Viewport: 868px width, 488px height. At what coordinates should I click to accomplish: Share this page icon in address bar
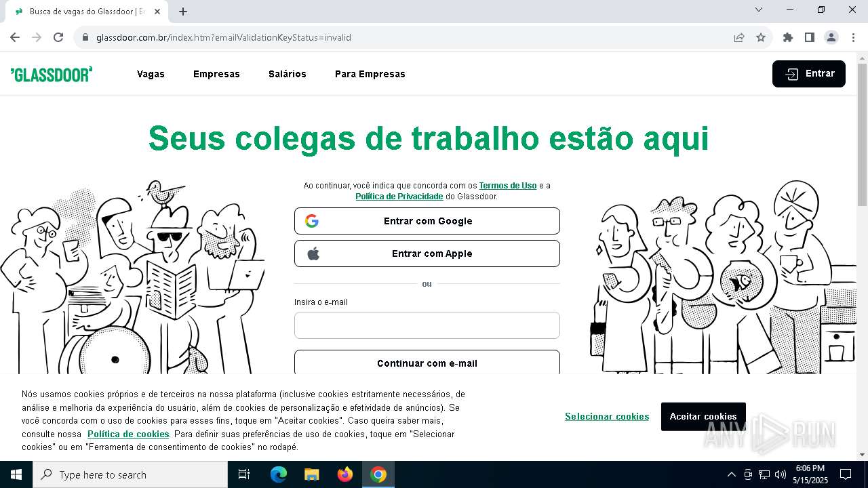(x=739, y=37)
